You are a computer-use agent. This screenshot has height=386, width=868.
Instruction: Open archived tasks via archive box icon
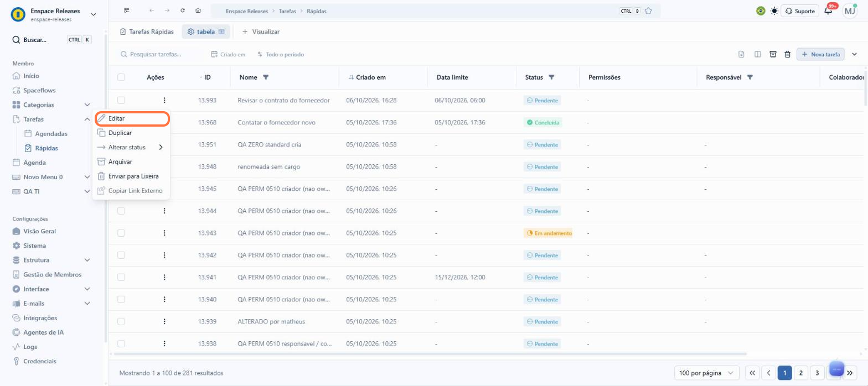coord(773,54)
